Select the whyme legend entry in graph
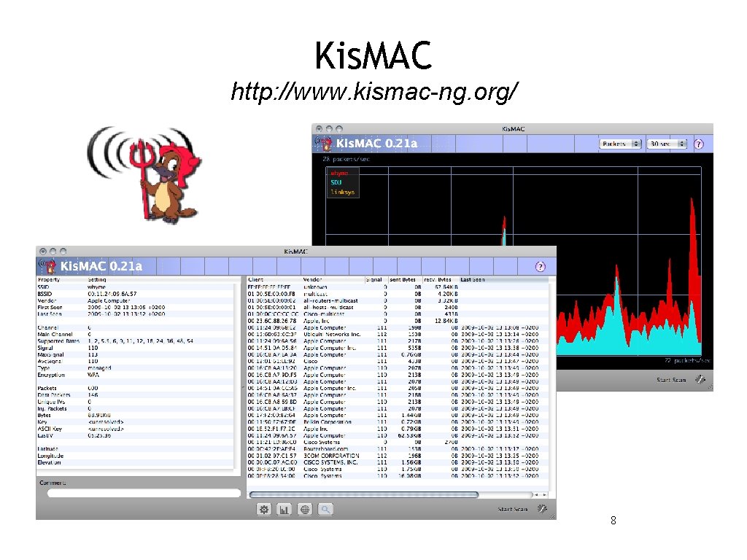 pyautogui.click(x=340, y=174)
